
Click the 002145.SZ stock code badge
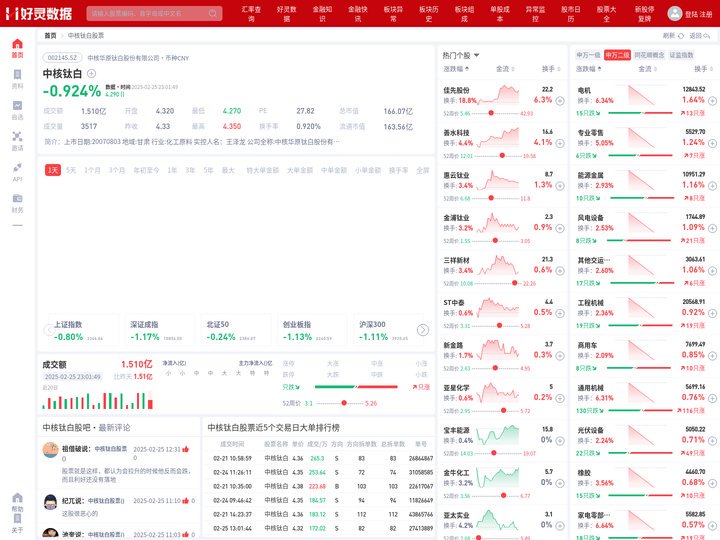pyautogui.click(x=62, y=58)
